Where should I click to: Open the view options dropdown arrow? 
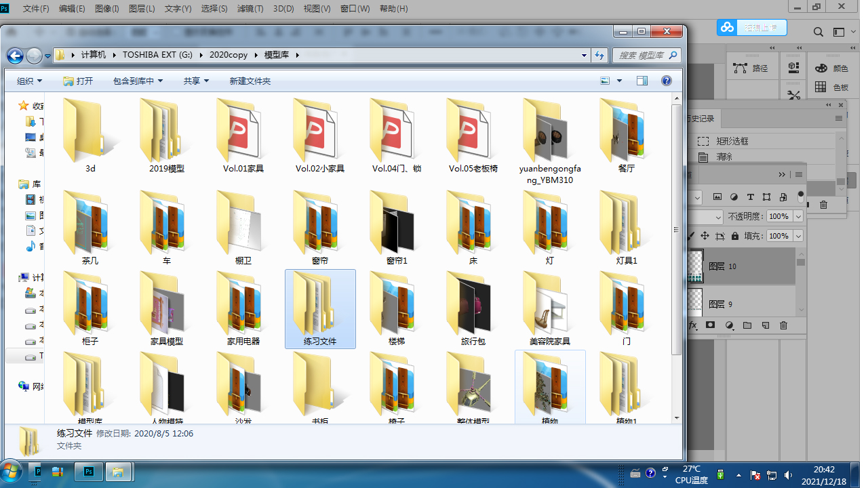pos(619,81)
